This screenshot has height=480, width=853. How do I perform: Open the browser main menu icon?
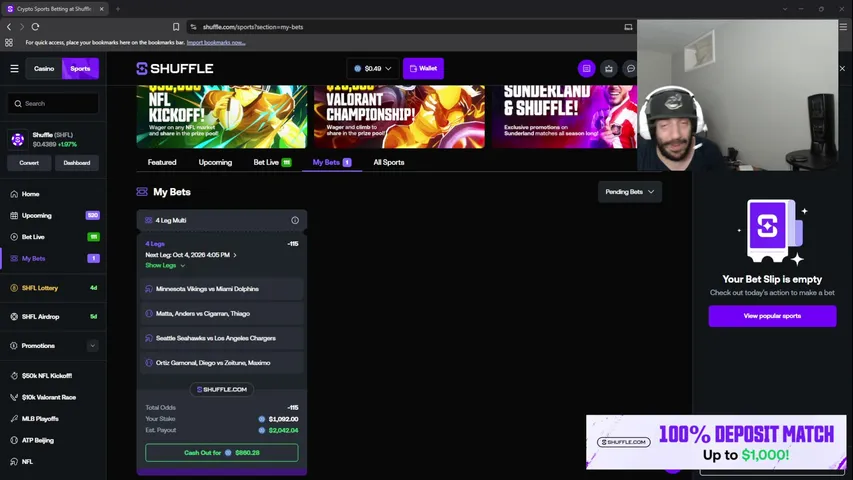(843, 27)
